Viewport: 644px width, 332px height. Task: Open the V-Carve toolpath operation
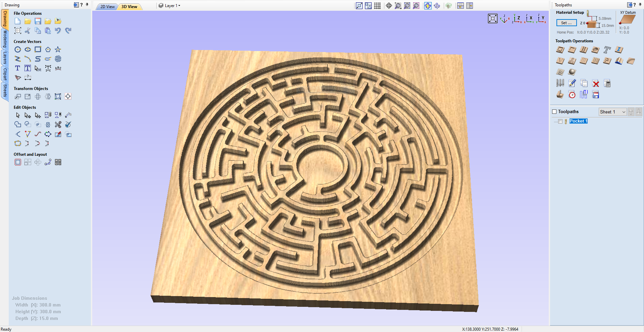click(560, 61)
